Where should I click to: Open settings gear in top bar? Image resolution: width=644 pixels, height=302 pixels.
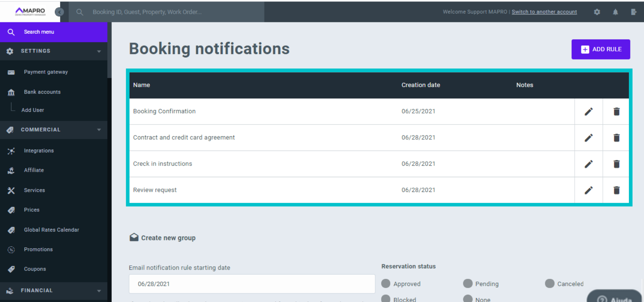[x=597, y=12]
